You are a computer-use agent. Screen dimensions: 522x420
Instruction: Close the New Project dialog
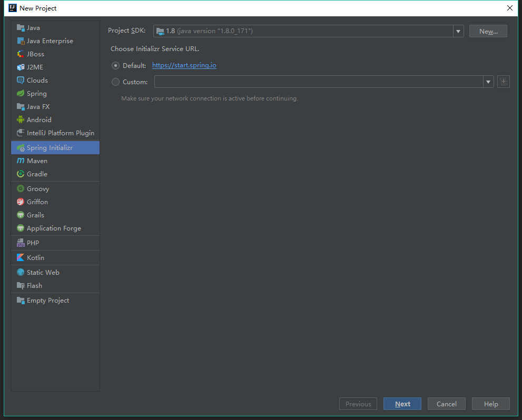(510, 8)
